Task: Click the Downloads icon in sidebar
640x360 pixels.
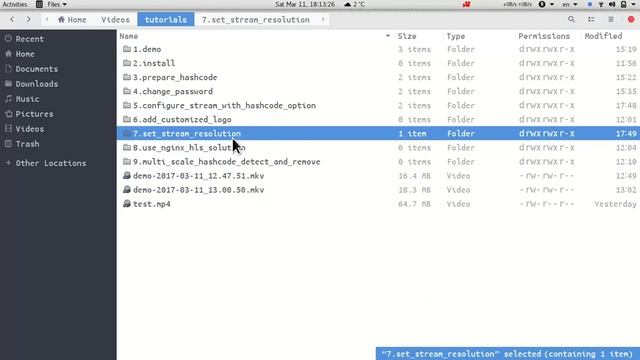Action: 8,84
